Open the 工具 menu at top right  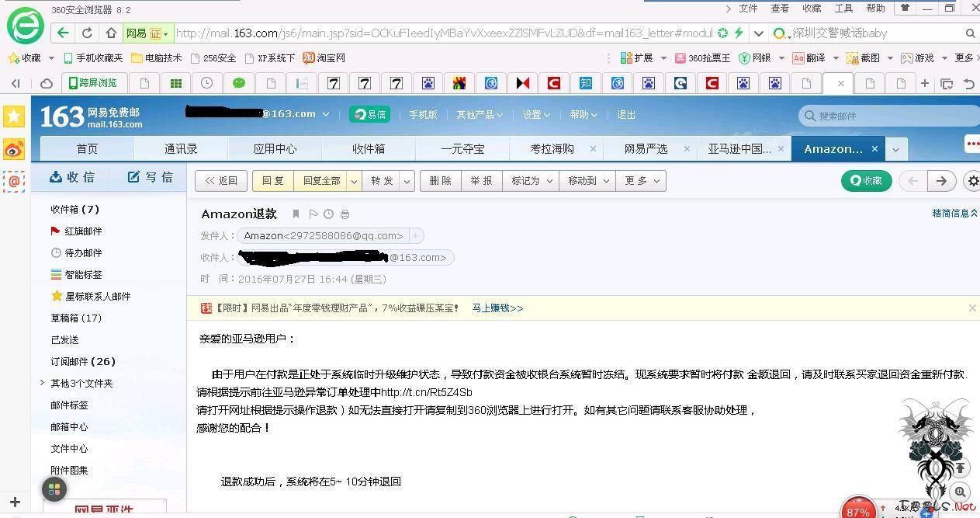[843, 8]
